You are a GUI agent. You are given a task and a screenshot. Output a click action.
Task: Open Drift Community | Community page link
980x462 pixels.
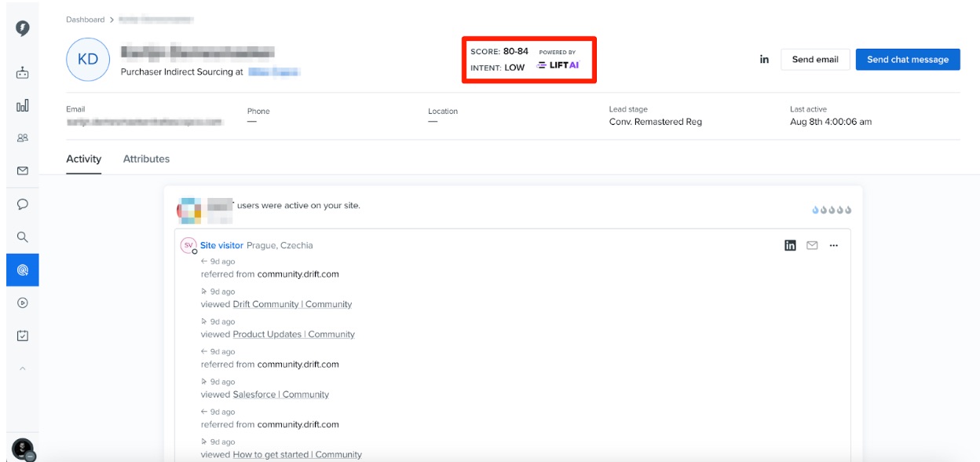pyautogui.click(x=292, y=304)
